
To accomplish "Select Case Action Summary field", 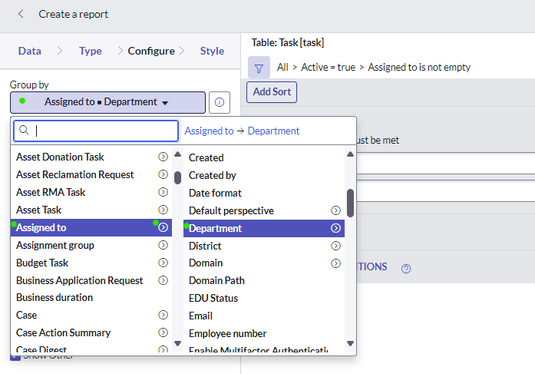I will click(x=63, y=332).
